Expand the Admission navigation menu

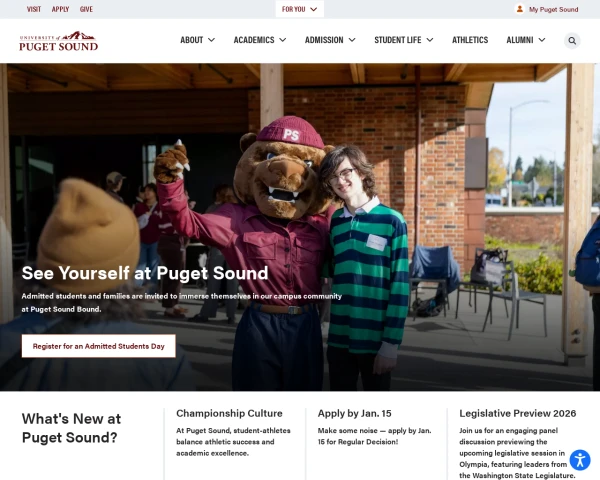(330, 40)
